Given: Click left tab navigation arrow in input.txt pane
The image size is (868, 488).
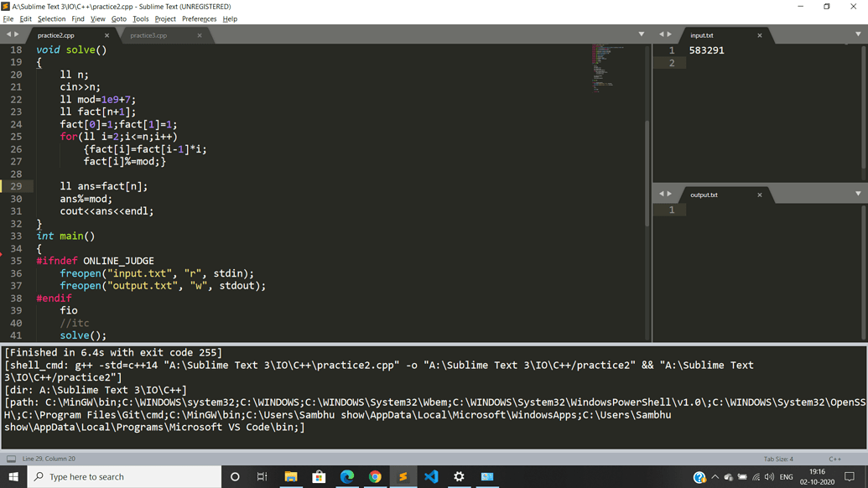Looking at the screenshot, I should (663, 35).
